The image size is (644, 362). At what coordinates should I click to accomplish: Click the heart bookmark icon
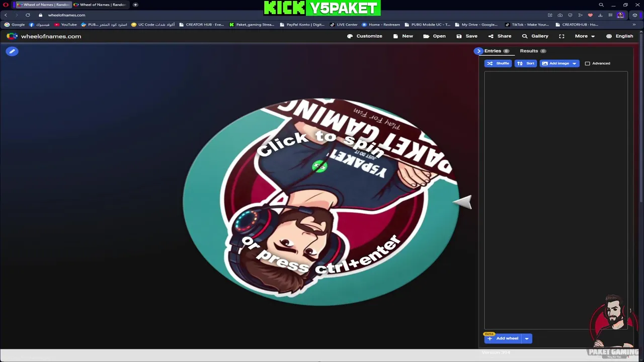tap(590, 15)
